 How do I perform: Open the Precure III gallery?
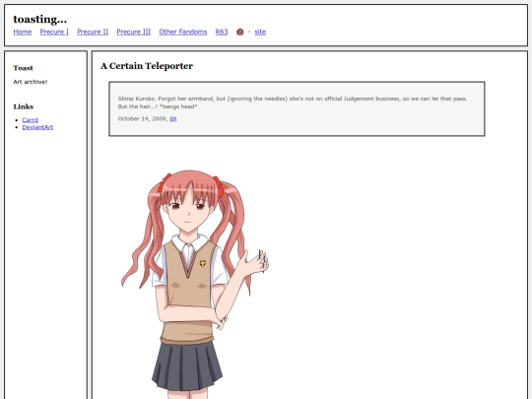(134, 32)
